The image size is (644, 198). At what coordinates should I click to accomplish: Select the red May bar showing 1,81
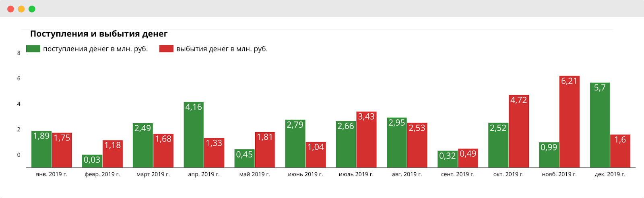265,150
